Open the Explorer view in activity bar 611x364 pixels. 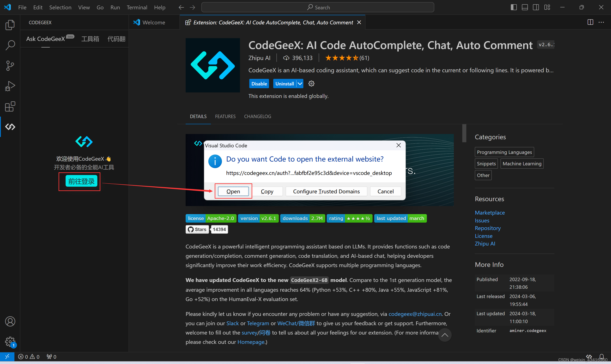pos(10,25)
